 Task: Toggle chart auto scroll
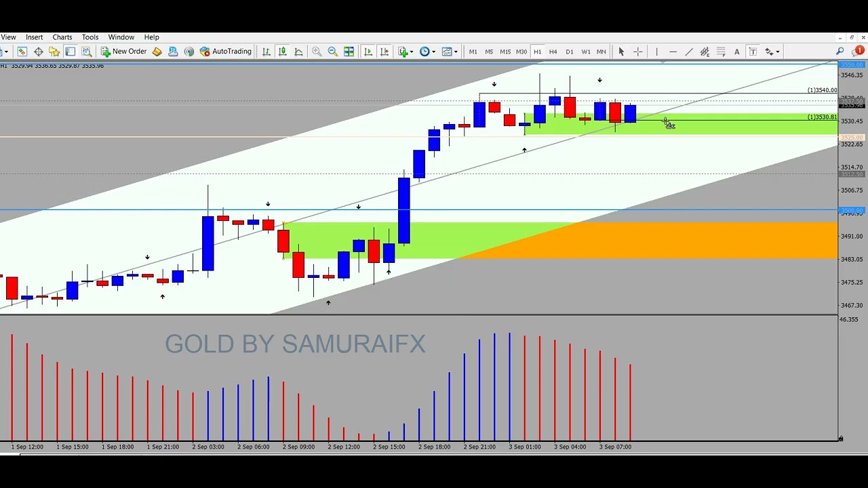[x=368, y=52]
